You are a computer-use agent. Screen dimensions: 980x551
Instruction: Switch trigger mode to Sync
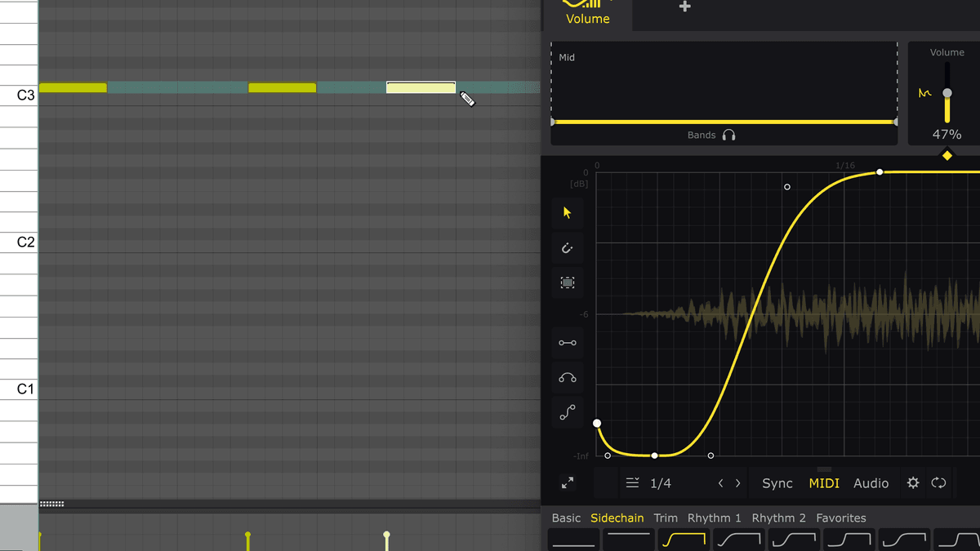tap(777, 483)
